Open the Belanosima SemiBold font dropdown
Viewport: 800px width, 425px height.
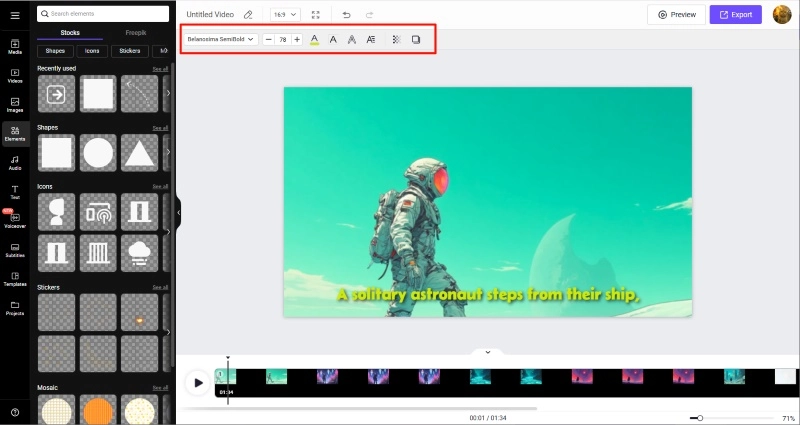tap(220, 39)
